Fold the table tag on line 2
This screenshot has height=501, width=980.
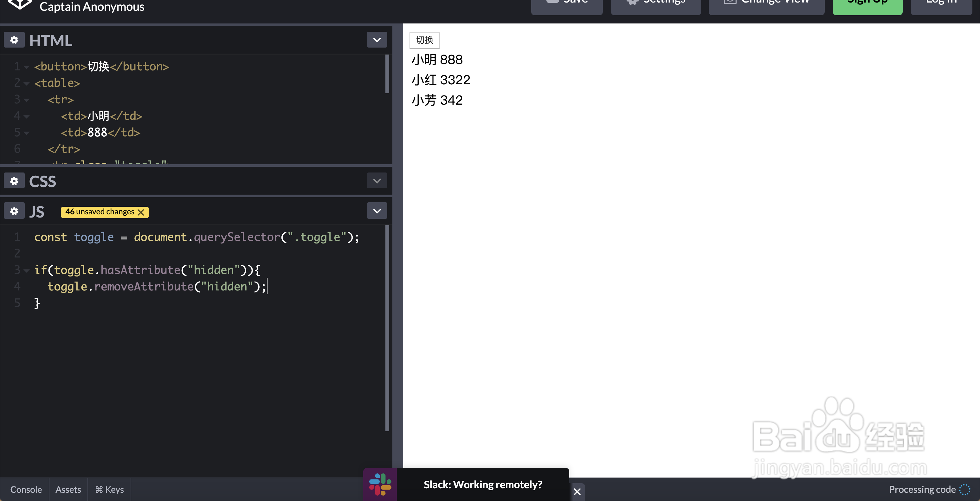tap(27, 83)
